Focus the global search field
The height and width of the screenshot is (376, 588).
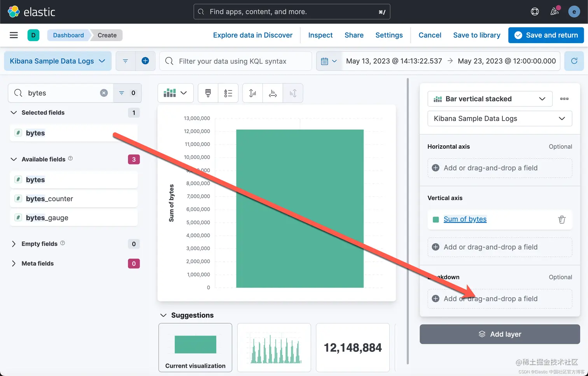[292, 12]
